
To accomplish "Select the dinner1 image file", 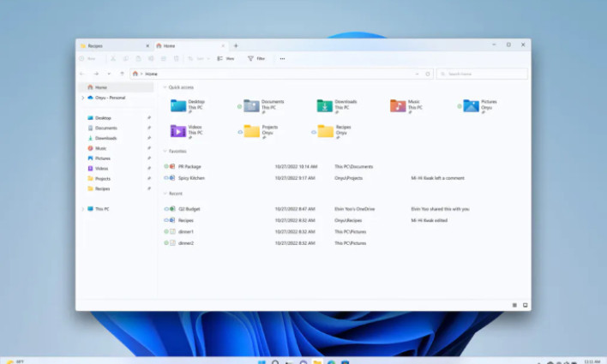I will [x=186, y=232].
